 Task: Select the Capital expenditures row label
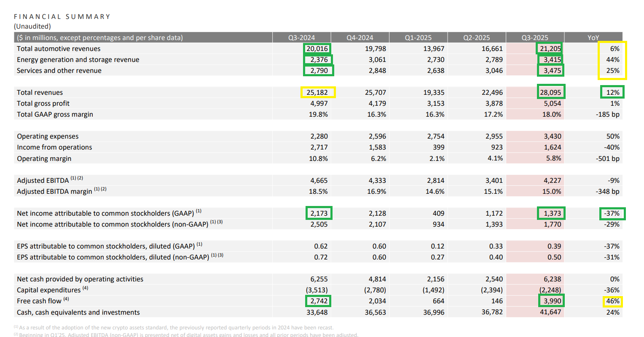pos(48,290)
